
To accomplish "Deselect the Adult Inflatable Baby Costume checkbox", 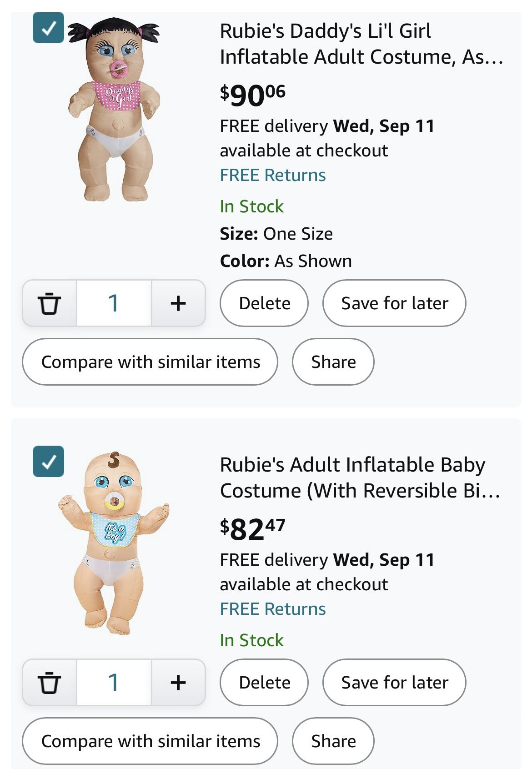I will [48, 462].
